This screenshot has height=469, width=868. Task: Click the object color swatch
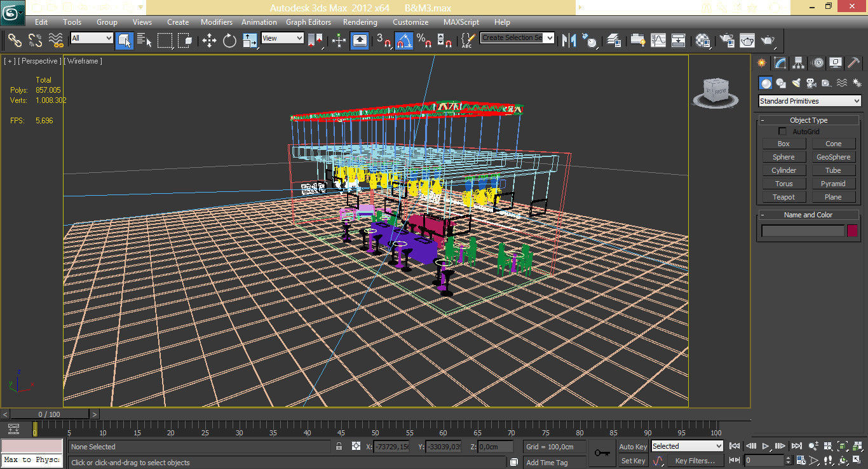coord(853,231)
